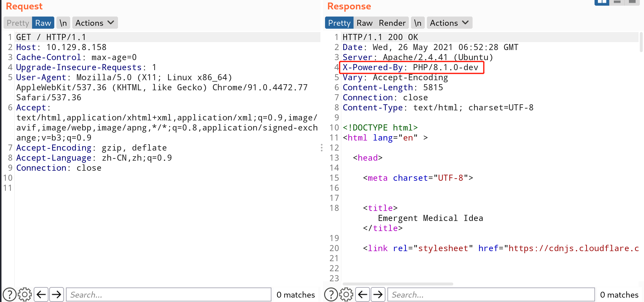Click Response horizontal scrollbar
This screenshot has height=302, width=644.
pos(398,284)
